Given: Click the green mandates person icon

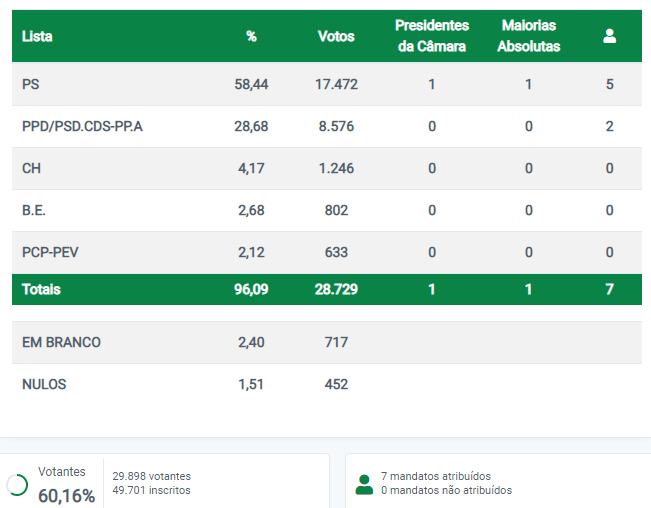Looking at the screenshot, I should point(364,484).
